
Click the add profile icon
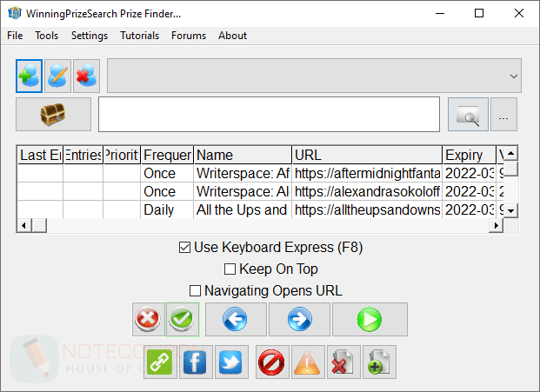click(29, 76)
